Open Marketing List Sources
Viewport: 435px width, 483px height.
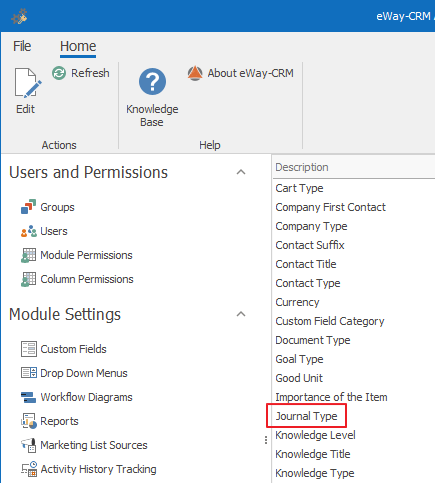click(x=94, y=445)
